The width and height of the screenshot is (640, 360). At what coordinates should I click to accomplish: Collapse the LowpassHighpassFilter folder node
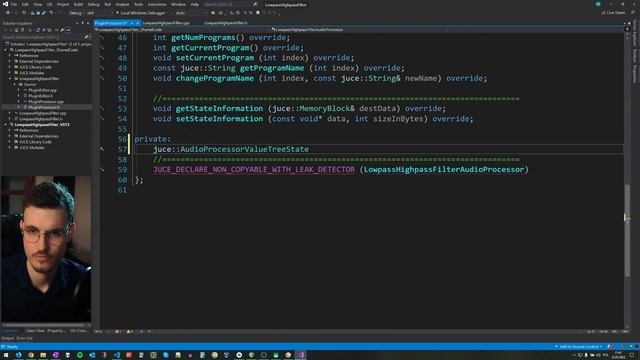point(11,78)
